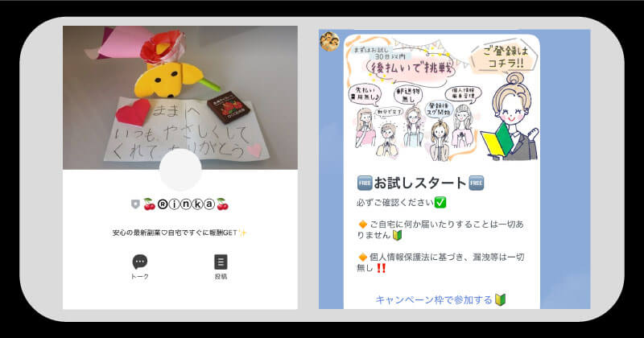Tap the blank profile picture circle
Image resolution: width=644 pixels, height=338 pixels.
[180, 170]
